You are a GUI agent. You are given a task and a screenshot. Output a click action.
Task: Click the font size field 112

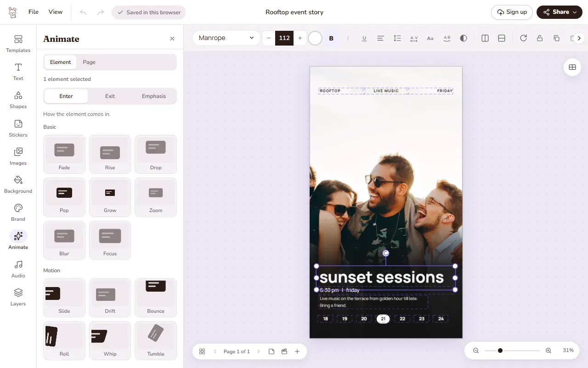coord(284,38)
